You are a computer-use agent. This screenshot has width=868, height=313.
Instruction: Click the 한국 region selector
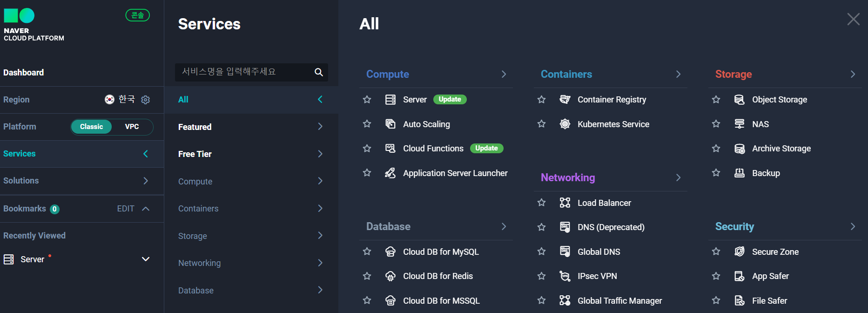[x=120, y=99]
